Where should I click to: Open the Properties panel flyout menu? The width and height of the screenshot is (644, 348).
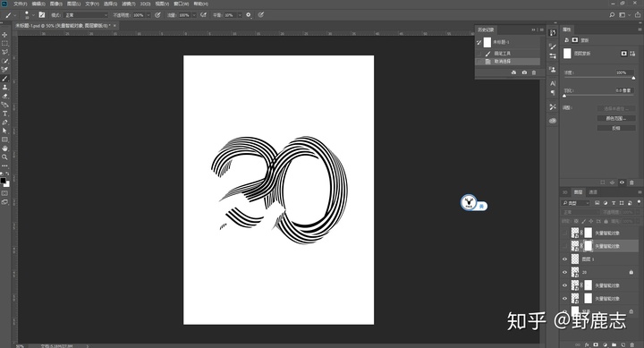click(640, 30)
